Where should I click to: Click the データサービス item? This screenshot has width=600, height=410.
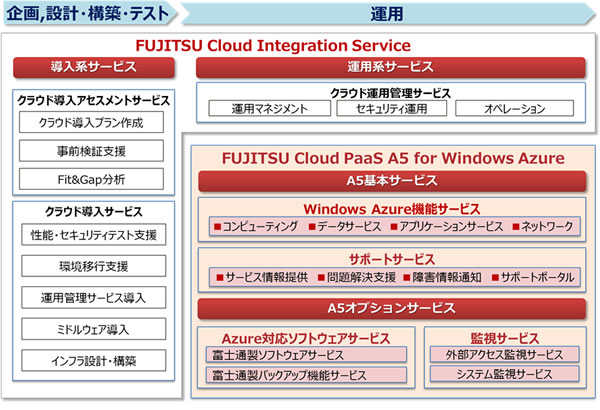click(345, 226)
